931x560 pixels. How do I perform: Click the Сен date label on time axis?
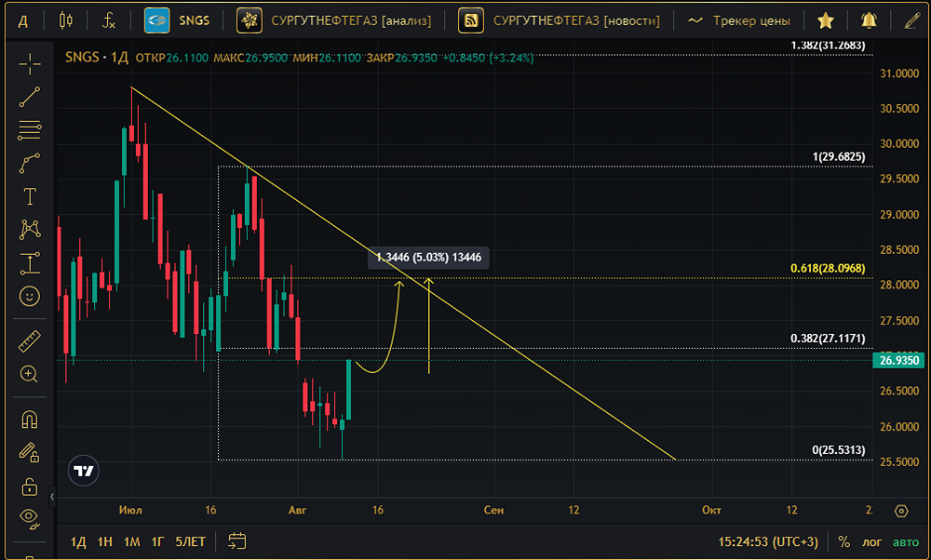[x=493, y=510]
